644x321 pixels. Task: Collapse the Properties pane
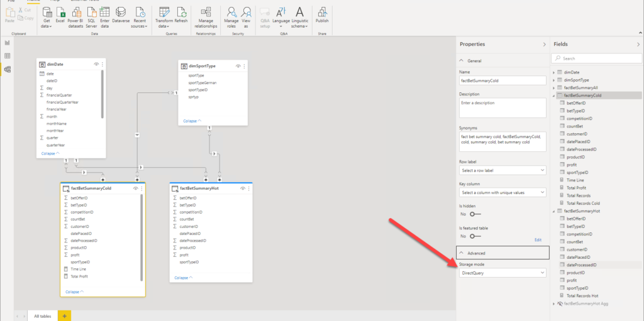[x=545, y=45]
